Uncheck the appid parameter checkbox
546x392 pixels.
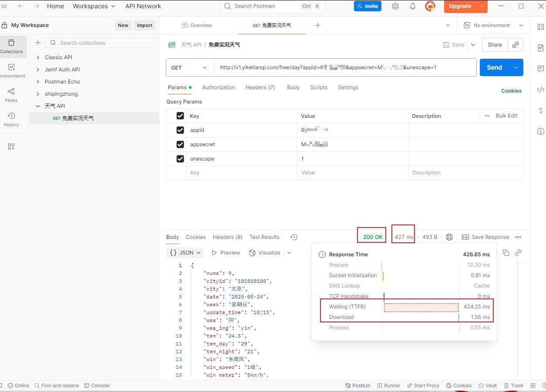pos(180,130)
